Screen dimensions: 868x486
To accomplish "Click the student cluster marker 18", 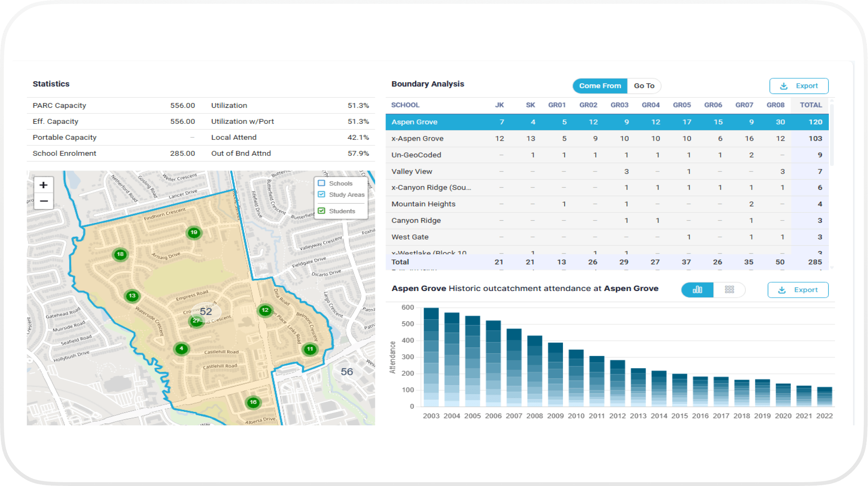I will click(121, 254).
